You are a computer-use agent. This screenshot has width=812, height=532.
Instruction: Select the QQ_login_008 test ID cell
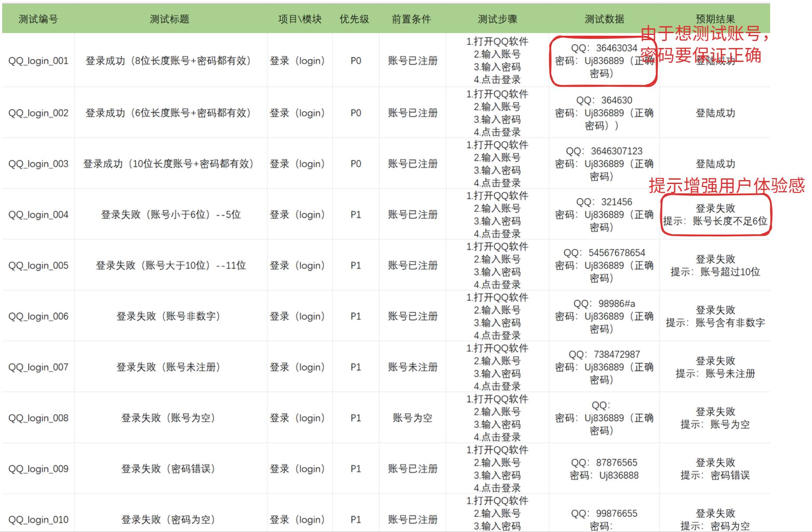(38, 418)
